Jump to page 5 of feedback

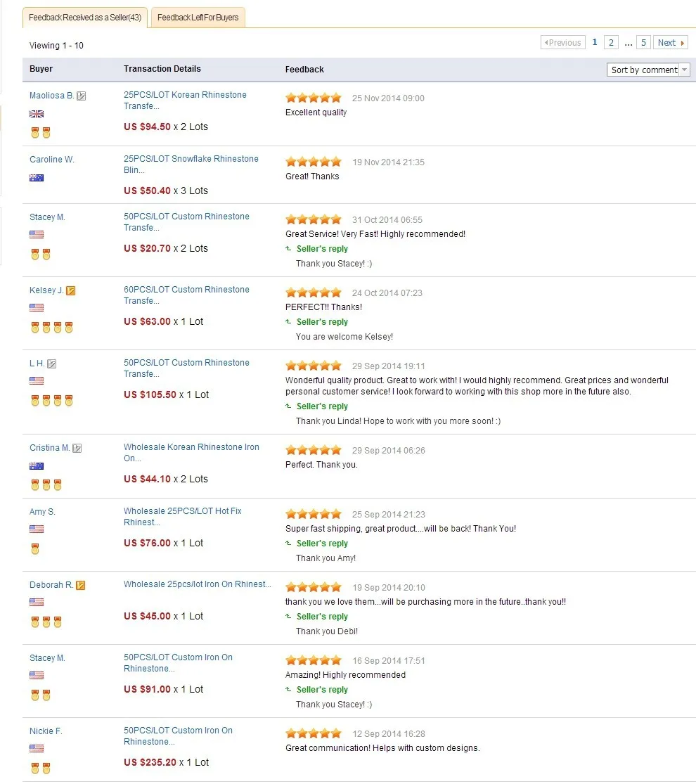[x=643, y=41]
